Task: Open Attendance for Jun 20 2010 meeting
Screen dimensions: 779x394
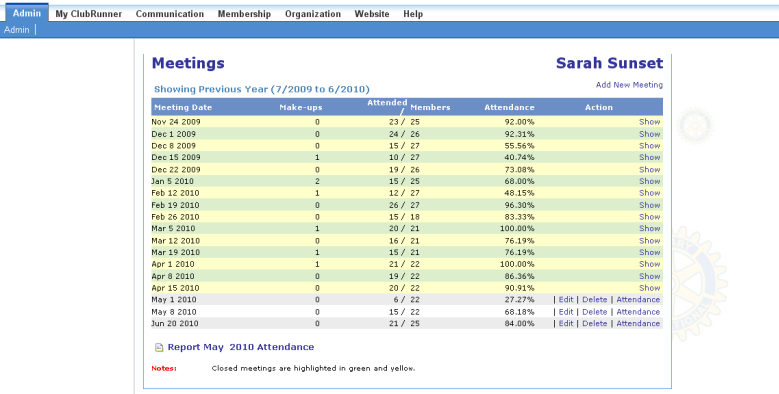Action: (638, 323)
